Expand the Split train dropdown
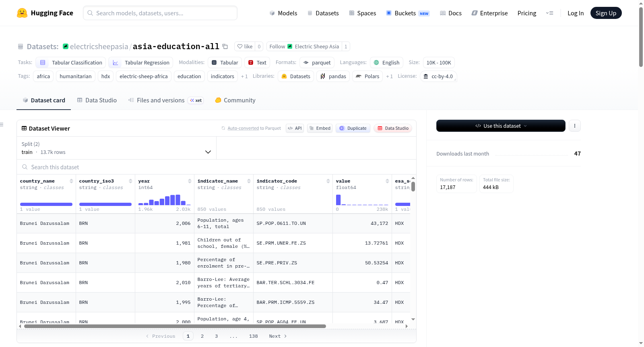Screen dimensions: 644x347 point(116,148)
